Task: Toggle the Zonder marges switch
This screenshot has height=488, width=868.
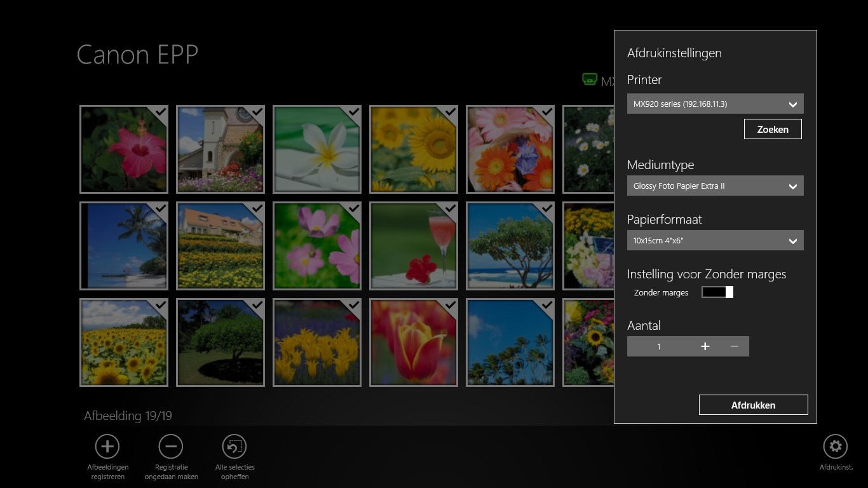Action: coord(717,292)
